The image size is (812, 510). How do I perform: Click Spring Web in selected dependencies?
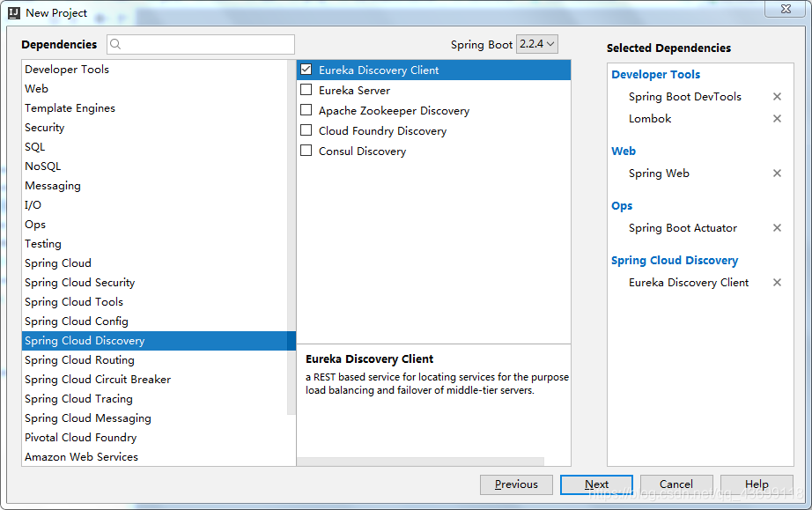point(659,174)
